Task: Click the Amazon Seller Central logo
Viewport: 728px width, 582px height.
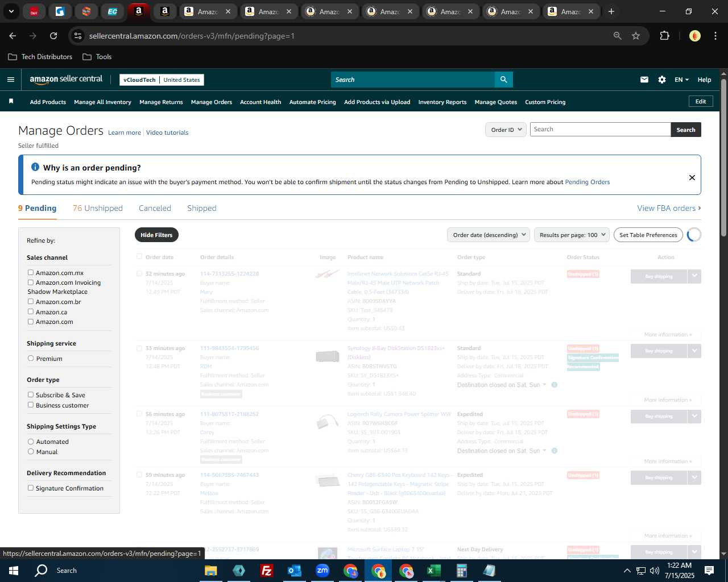Action: [x=66, y=80]
